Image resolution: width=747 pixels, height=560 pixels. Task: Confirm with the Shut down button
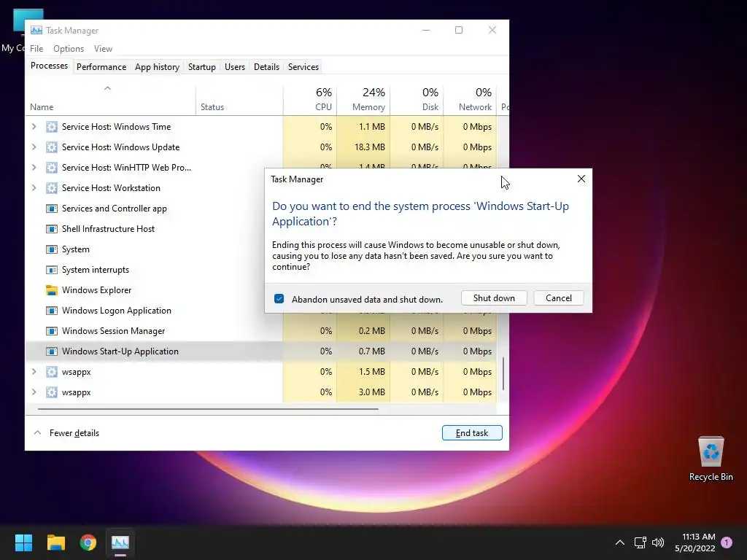494,298
